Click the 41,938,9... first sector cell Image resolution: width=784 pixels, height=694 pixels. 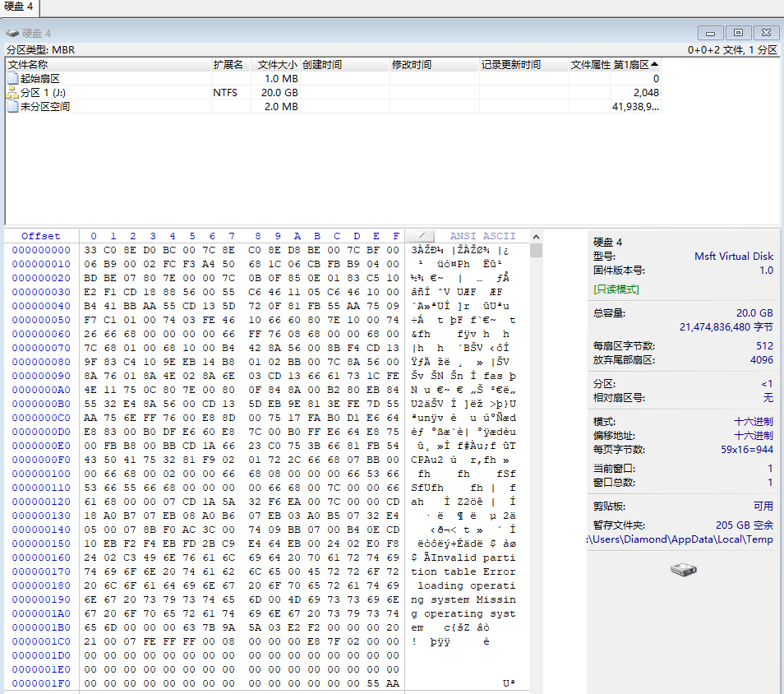[x=635, y=107]
